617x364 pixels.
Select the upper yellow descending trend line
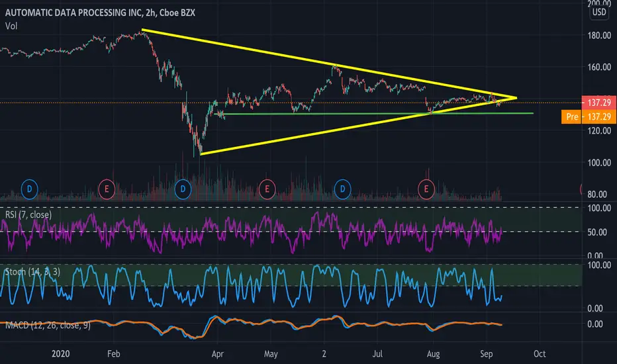click(x=329, y=64)
